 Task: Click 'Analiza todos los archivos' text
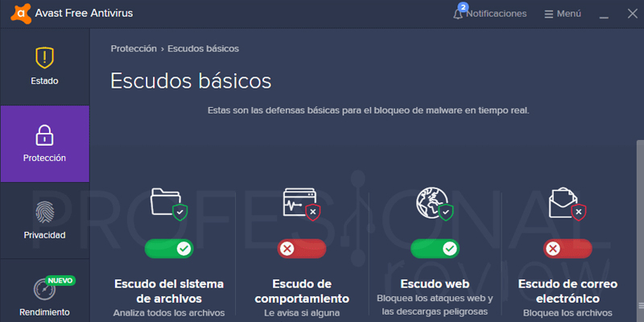click(x=169, y=312)
